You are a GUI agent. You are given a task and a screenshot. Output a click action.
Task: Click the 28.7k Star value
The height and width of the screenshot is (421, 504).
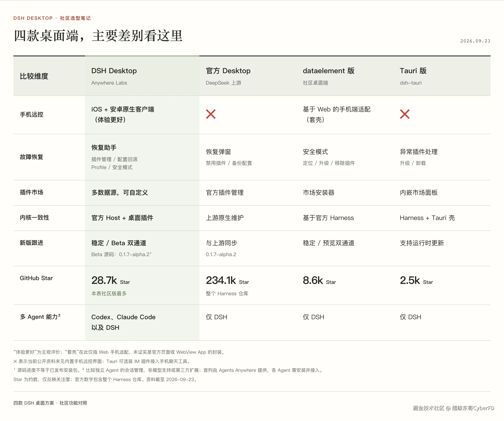[x=110, y=281]
